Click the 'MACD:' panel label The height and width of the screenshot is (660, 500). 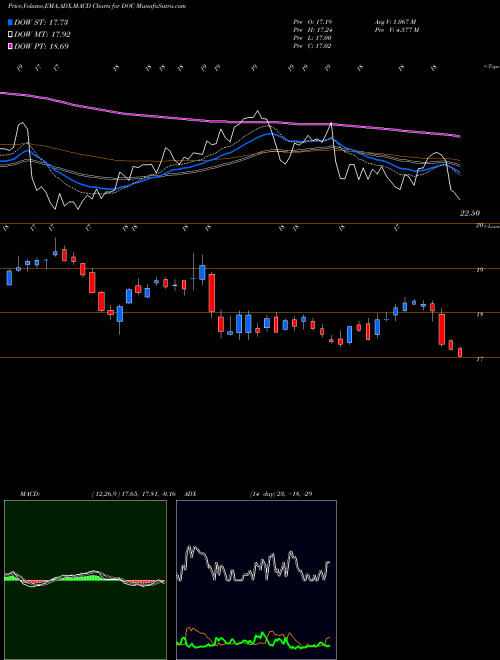29,494
